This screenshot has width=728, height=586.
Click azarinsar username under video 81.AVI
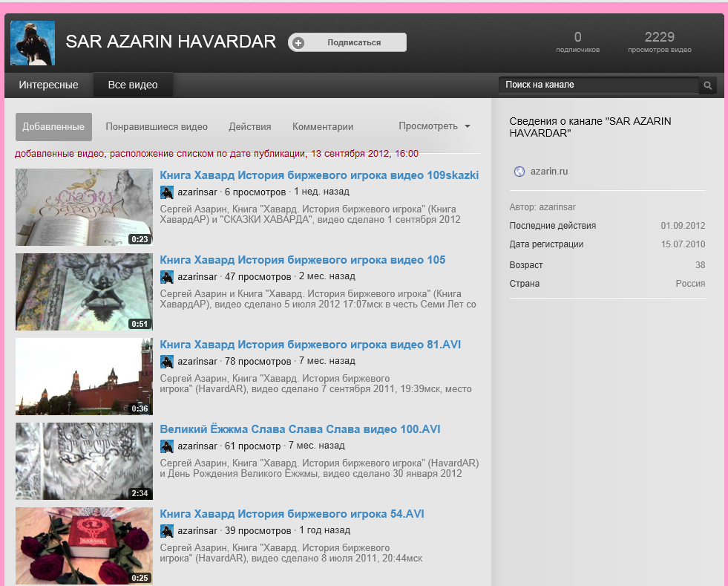197,361
